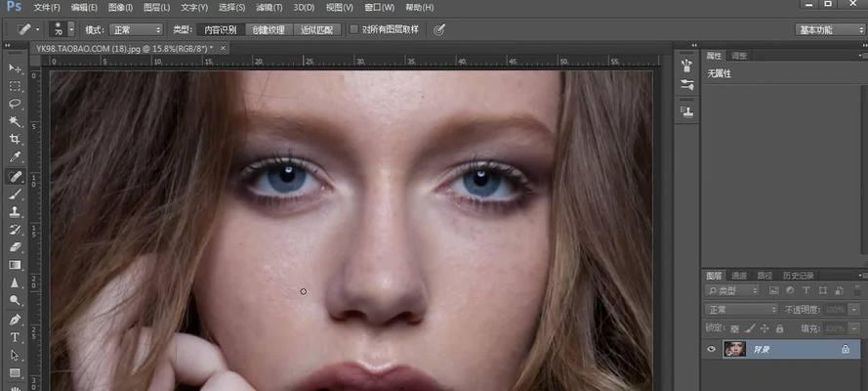Select the Pen tool

[x=15, y=320]
